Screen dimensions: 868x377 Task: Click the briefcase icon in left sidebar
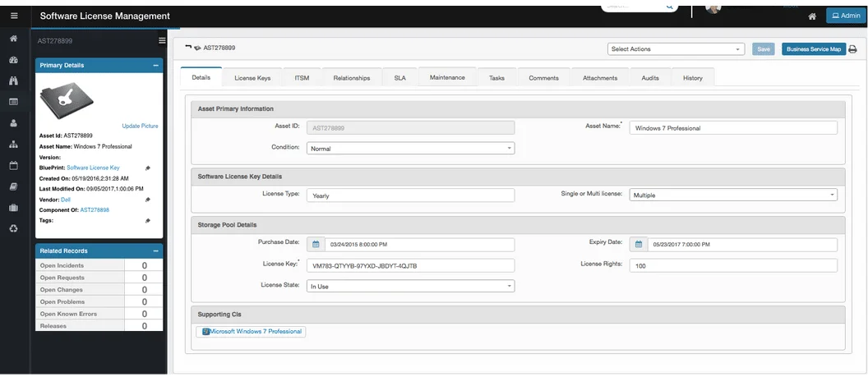13,208
